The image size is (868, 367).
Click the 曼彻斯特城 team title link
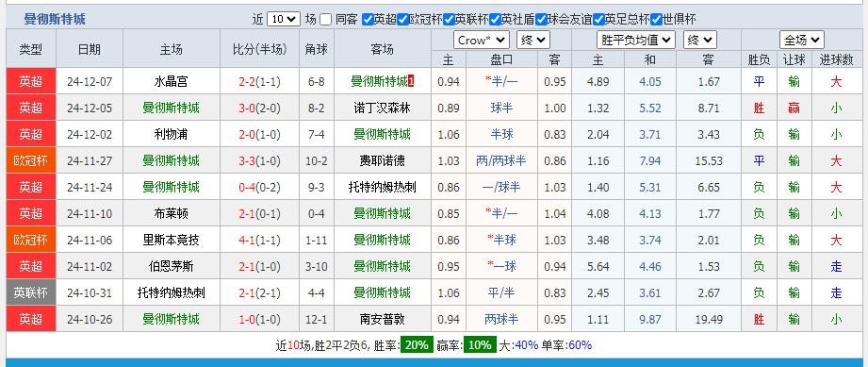click(x=55, y=20)
